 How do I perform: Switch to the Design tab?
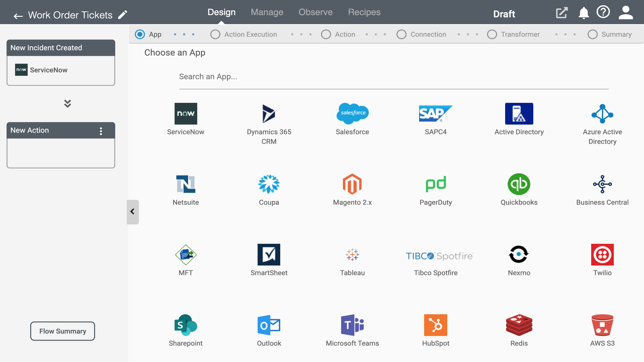tap(221, 12)
